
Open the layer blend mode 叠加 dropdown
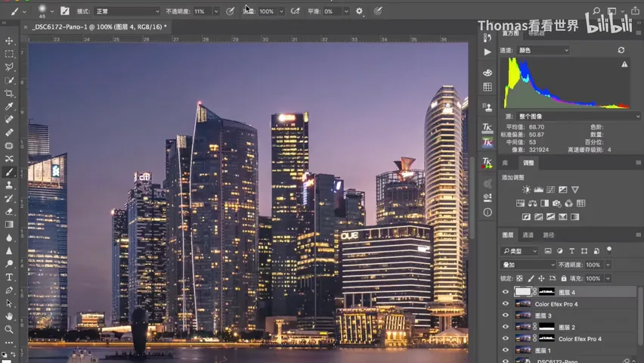[x=528, y=265]
